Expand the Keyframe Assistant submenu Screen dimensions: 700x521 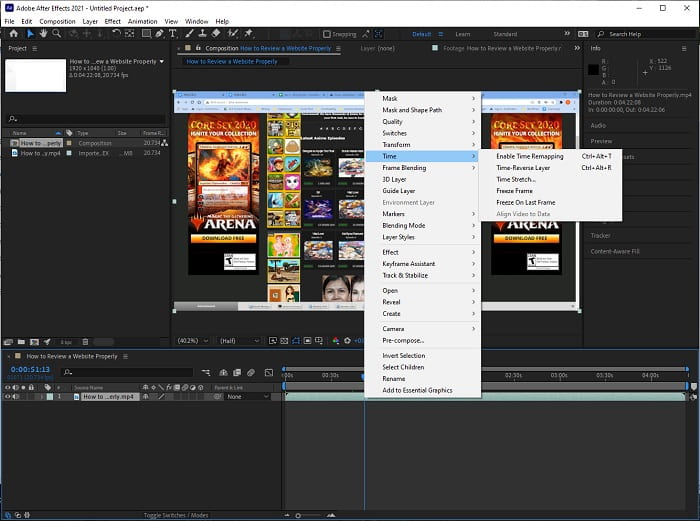[423, 264]
